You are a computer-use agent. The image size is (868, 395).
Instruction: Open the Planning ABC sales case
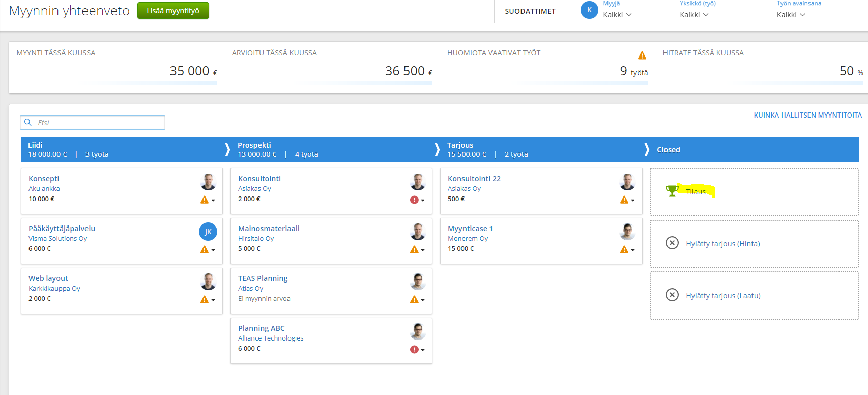click(262, 328)
